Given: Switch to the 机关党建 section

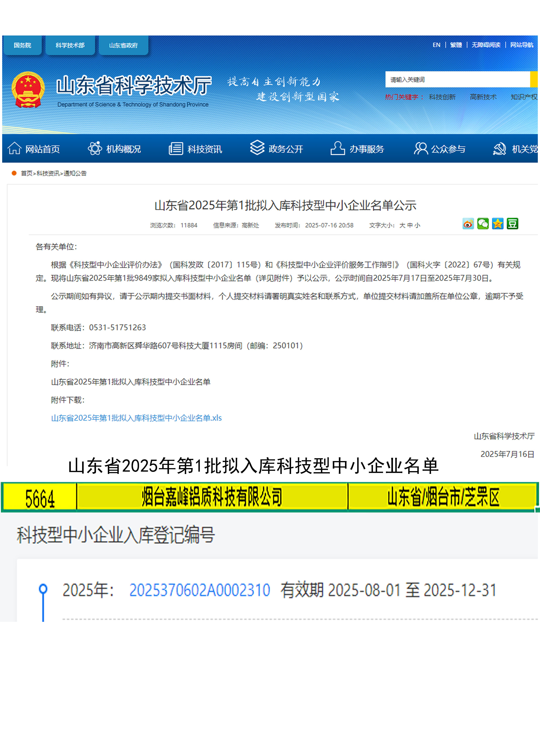Looking at the screenshot, I should click(x=525, y=149).
